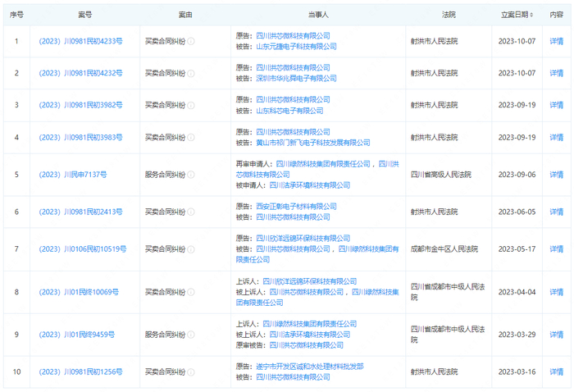Click info icon beside 买卖合同纠纷 in row 3
574x392 pixels.
click(191, 105)
